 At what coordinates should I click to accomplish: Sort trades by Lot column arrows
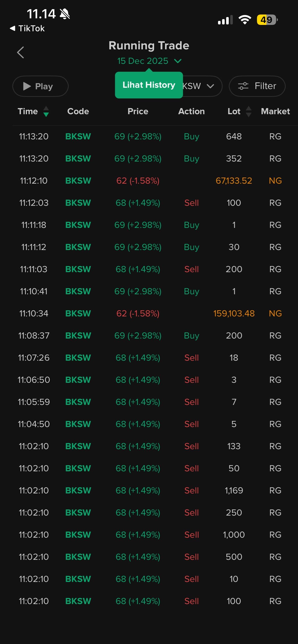[249, 111]
